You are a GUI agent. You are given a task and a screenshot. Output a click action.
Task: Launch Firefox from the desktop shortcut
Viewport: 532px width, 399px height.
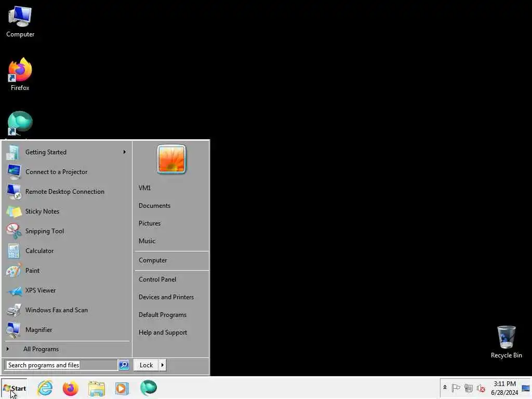point(20,74)
